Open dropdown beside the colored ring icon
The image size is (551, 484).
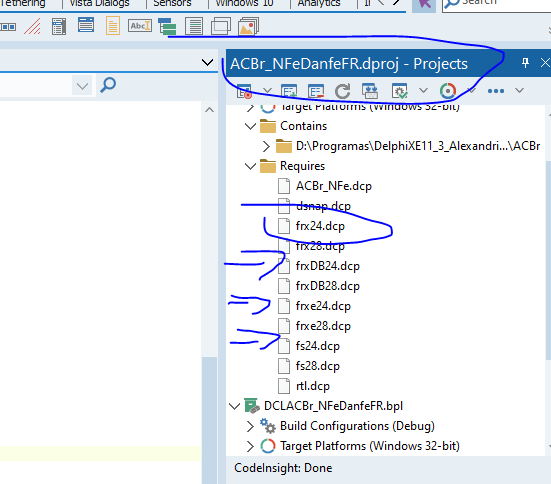click(x=472, y=91)
